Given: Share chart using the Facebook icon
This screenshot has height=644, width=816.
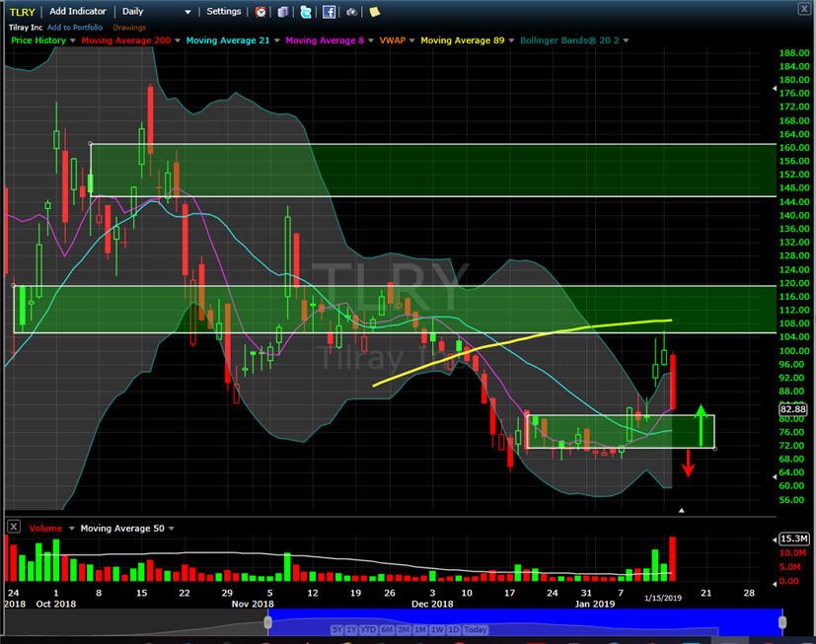Looking at the screenshot, I should 329,12.
